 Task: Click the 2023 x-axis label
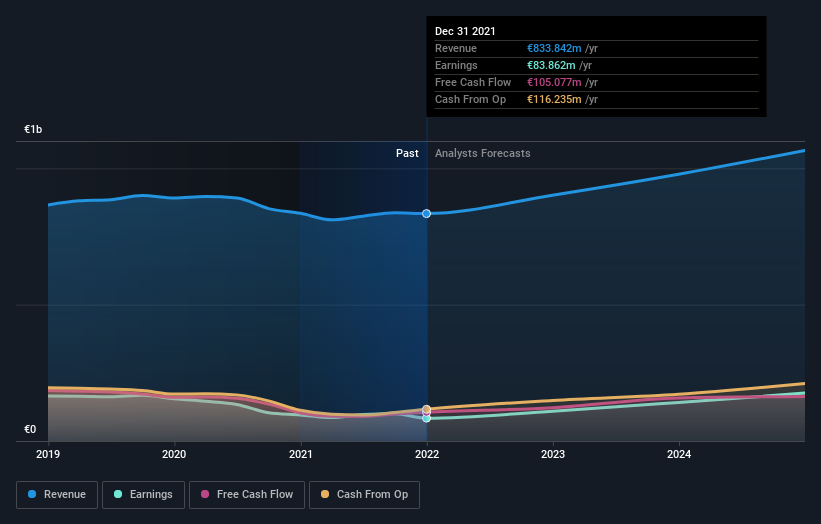pyautogui.click(x=553, y=454)
